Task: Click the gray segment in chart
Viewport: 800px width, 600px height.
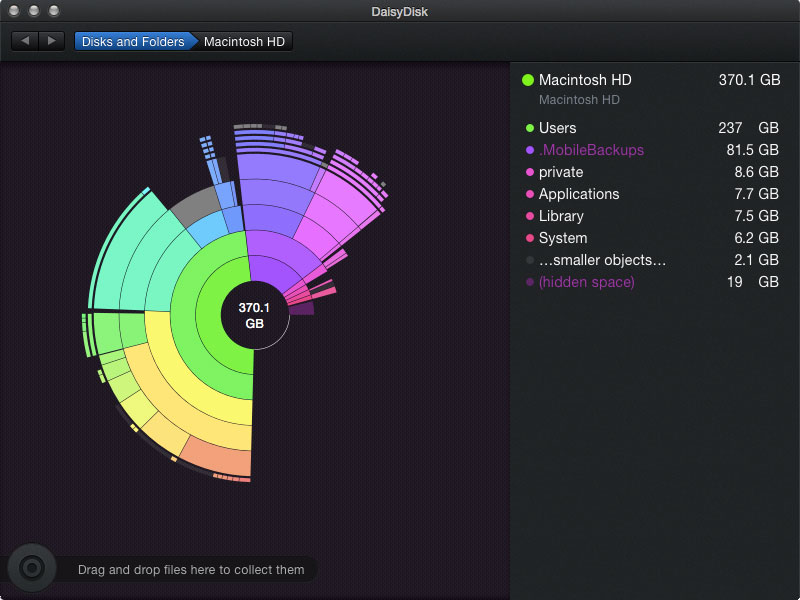Action: 196,207
